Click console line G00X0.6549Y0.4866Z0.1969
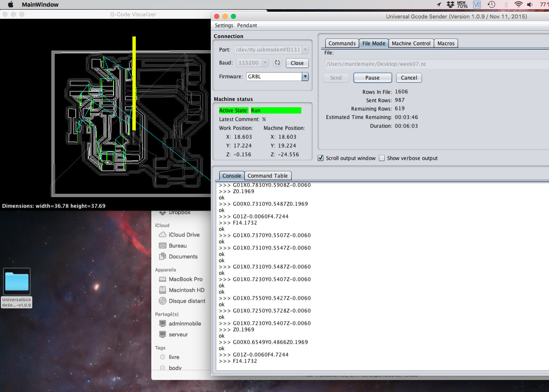The height and width of the screenshot is (392, 549). [270, 342]
